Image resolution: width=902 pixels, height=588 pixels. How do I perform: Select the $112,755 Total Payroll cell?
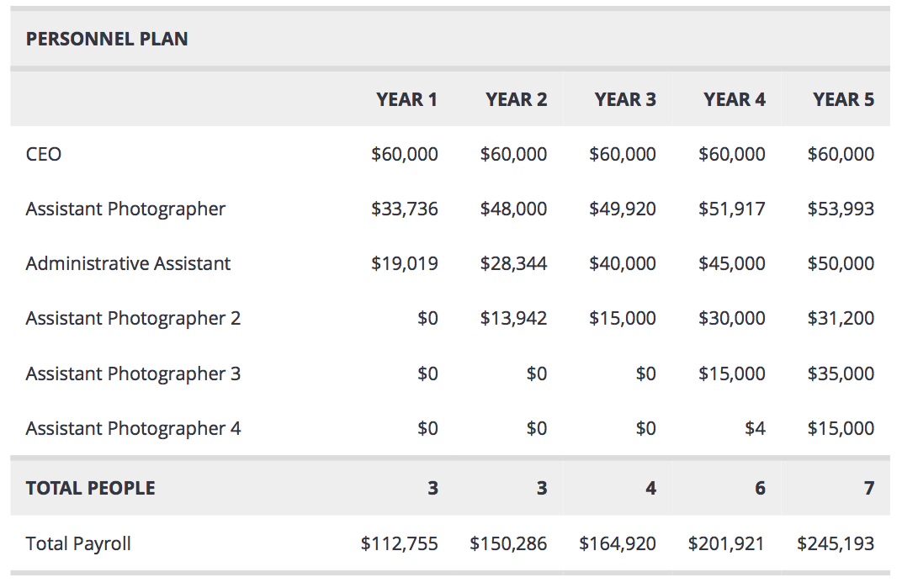point(400,543)
